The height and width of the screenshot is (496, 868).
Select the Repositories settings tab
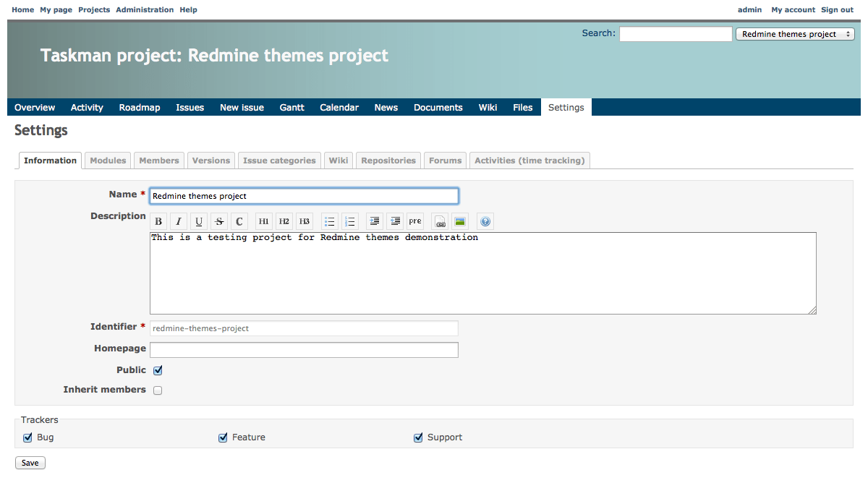tap(388, 161)
